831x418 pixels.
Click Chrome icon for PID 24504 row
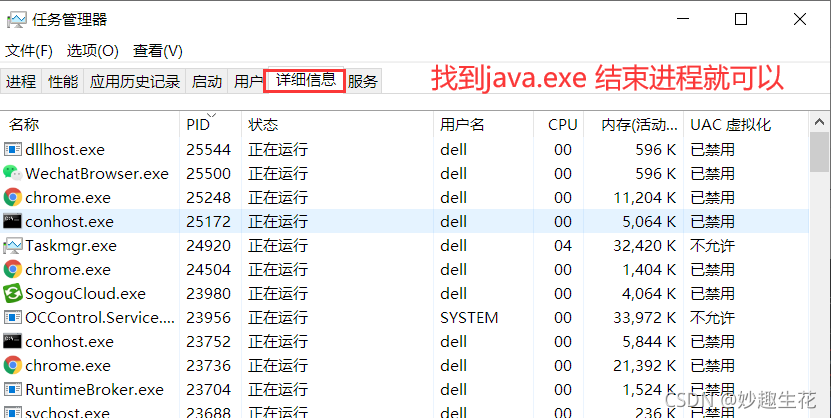coord(12,270)
